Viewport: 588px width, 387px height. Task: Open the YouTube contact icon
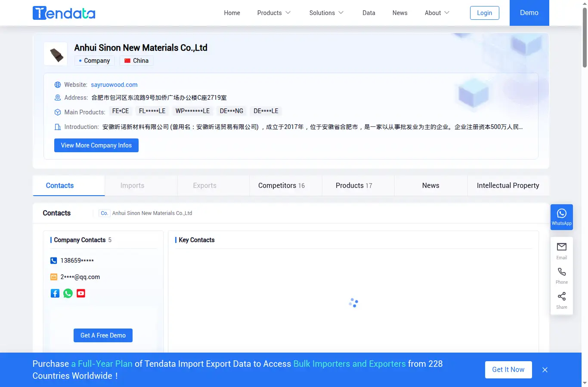(x=81, y=293)
